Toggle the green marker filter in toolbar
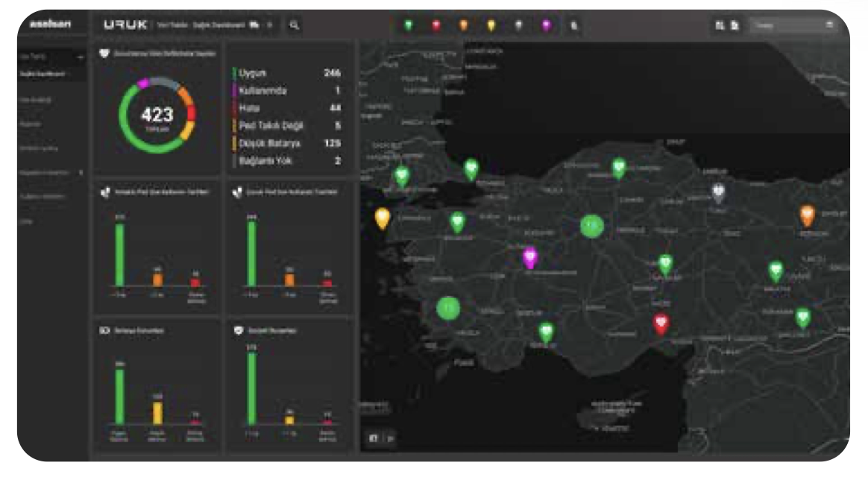The height and width of the screenshot is (483, 868). [408, 25]
